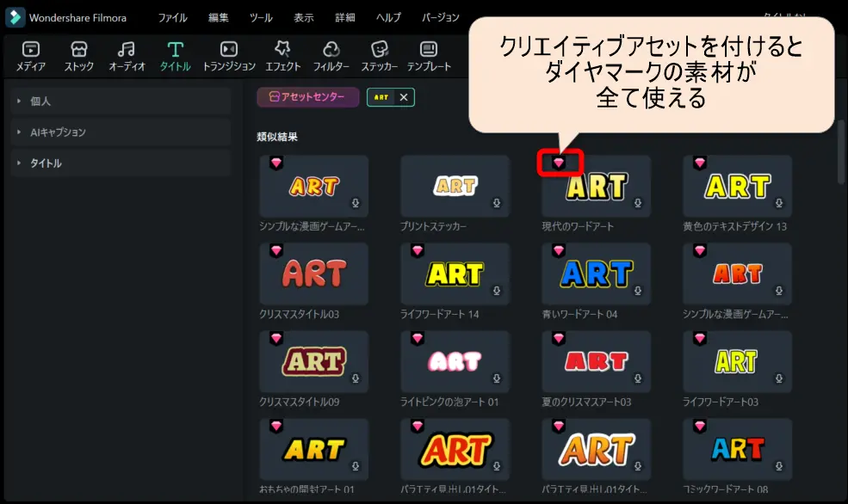Select the ストック library icon

click(x=78, y=56)
